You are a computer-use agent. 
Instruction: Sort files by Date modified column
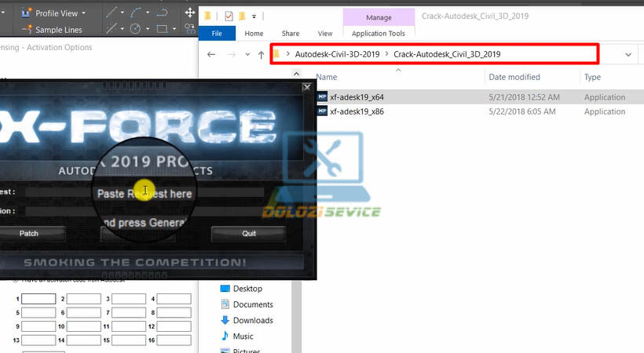pos(514,77)
